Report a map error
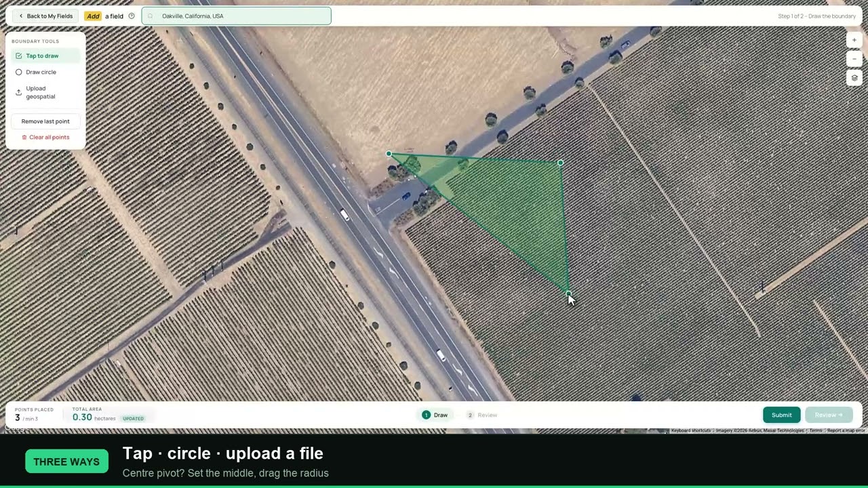Screen dimensions: 868x488 846,430
